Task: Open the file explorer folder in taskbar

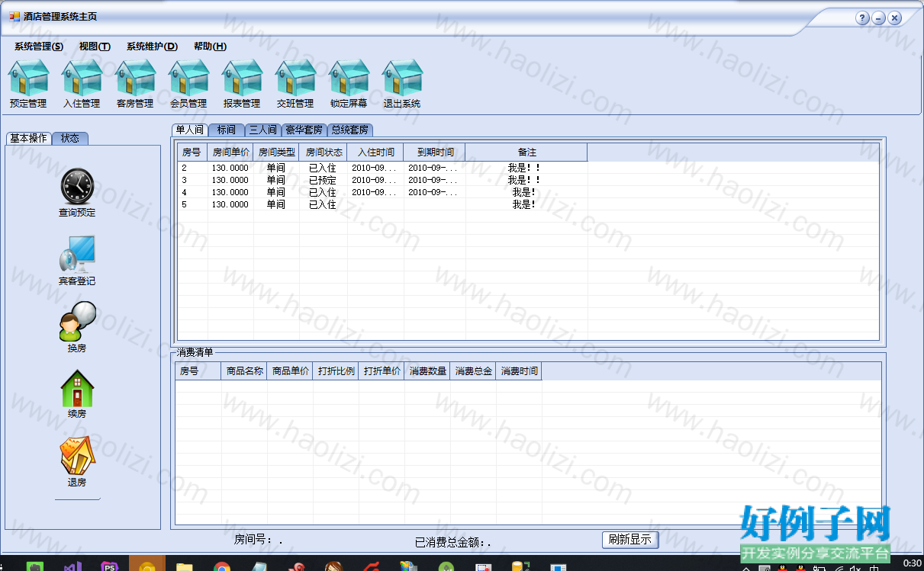Action: click(x=185, y=567)
